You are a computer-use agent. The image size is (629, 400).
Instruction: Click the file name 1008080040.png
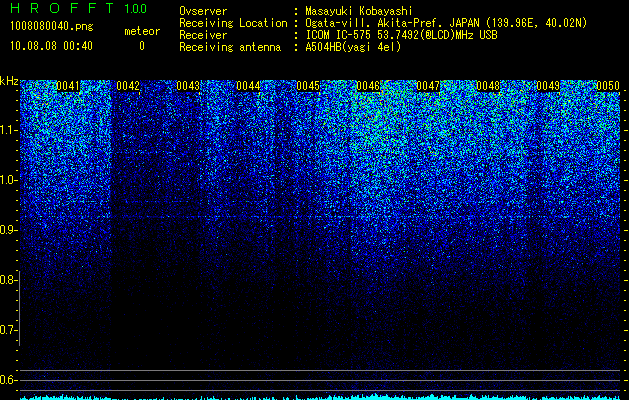pyautogui.click(x=52, y=27)
